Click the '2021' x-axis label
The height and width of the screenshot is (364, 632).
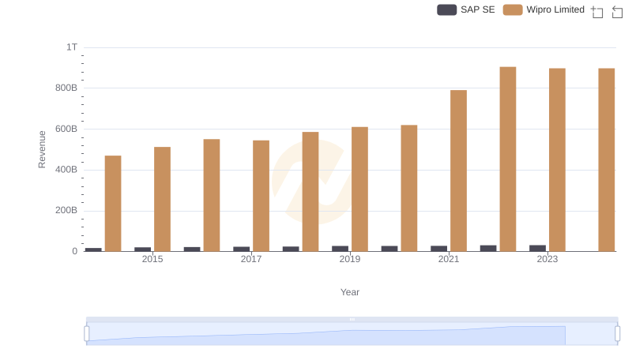click(449, 259)
